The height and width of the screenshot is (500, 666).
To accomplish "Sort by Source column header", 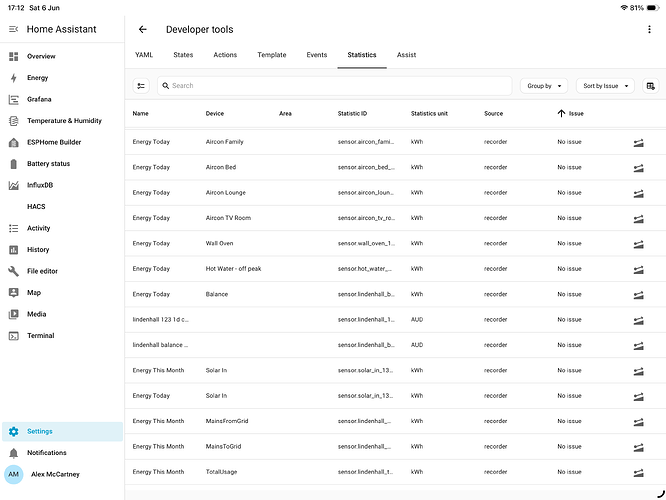I will [x=494, y=113].
